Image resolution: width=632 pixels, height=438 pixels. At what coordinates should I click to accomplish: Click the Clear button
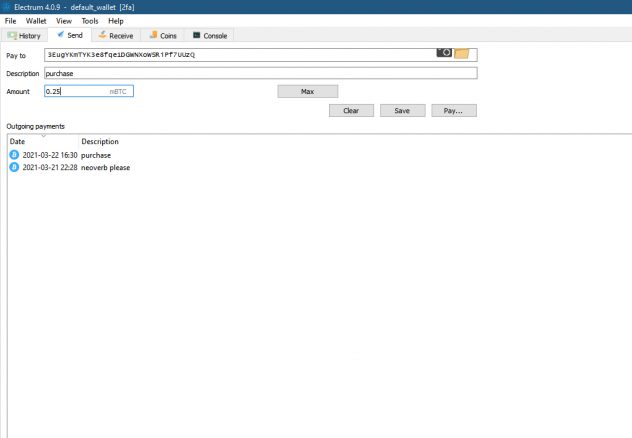coord(351,111)
